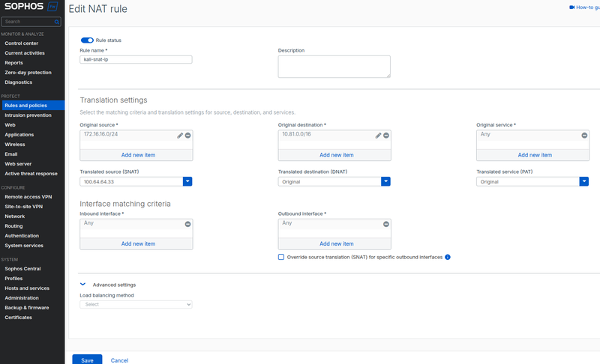600x364 pixels.
Task: Toggle the Rule status switch
Action: pyautogui.click(x=87, y=40)
